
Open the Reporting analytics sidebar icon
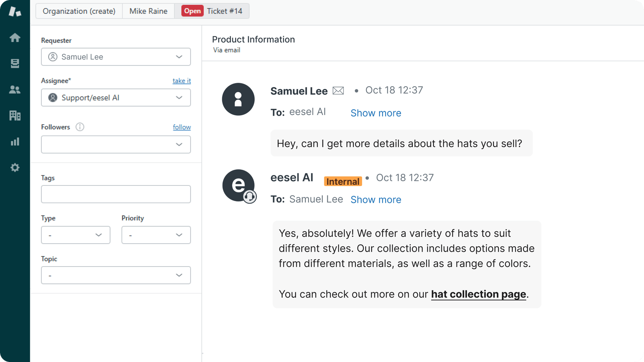pos(15,141)
